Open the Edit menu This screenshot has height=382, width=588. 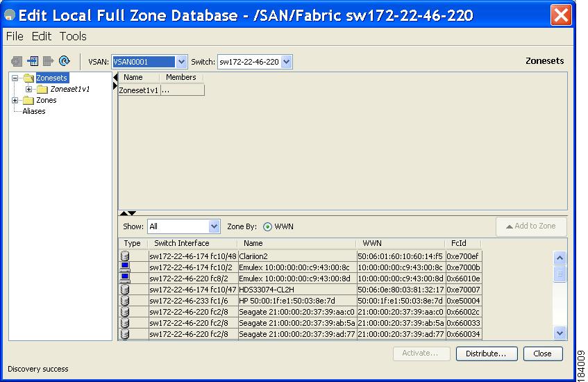(41, 36)
